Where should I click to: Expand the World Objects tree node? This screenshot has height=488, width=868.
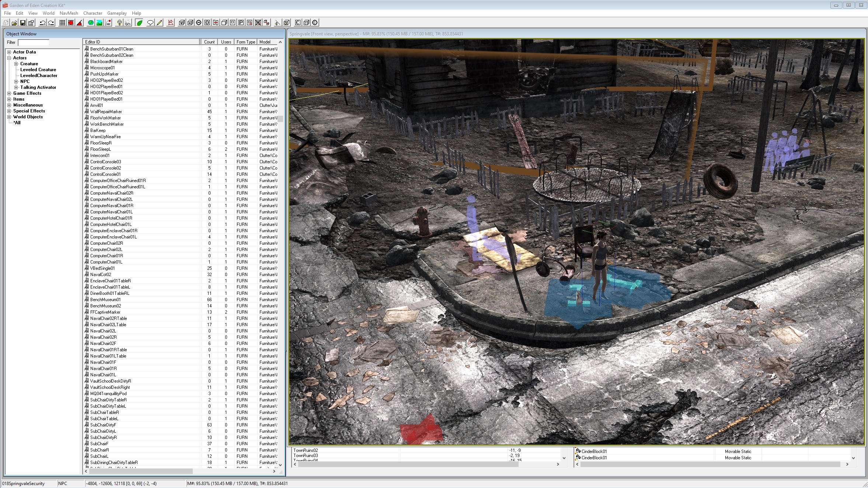coord(9,117)
